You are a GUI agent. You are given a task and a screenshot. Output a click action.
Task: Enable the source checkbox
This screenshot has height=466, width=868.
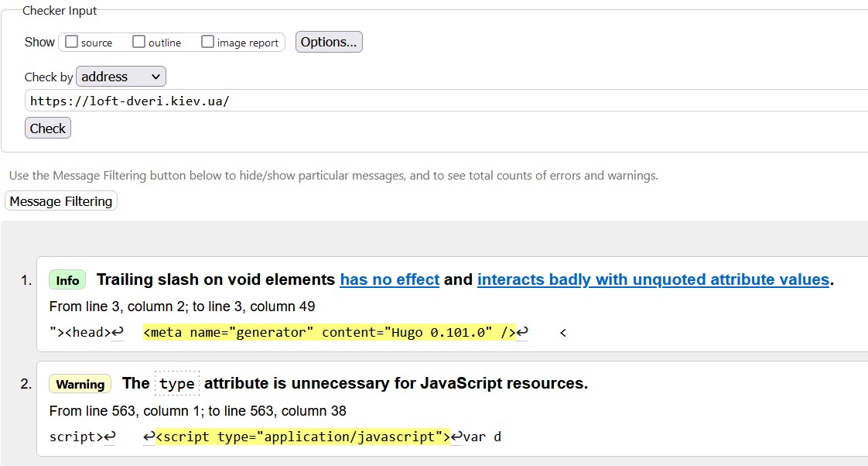pyautogui.click(x=71, y=42)
